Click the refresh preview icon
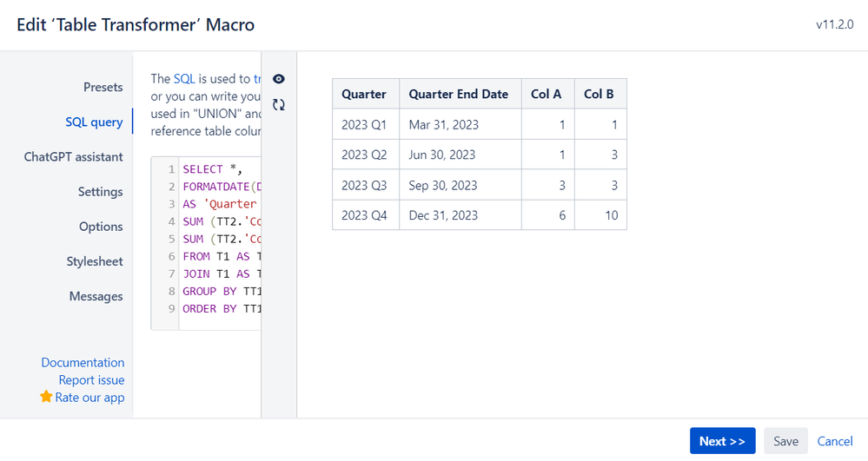The image size is (868, 461). pyautogui.click(x=279, y=105)
